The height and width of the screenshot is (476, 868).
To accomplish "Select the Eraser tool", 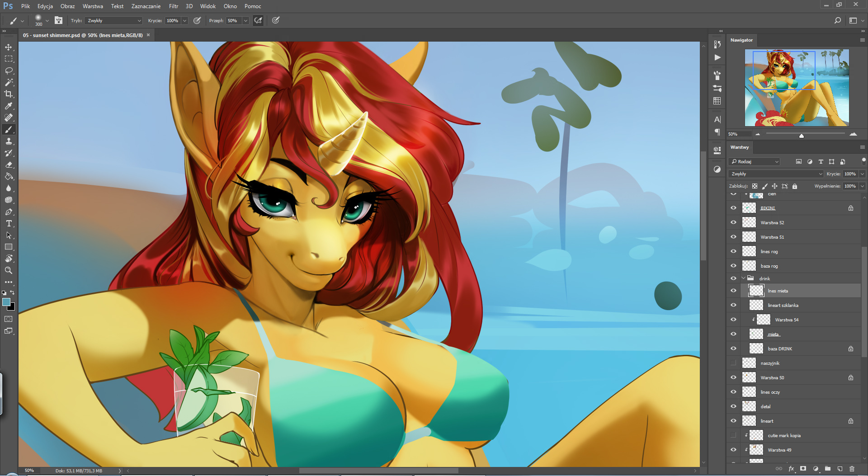I will 9,165.
